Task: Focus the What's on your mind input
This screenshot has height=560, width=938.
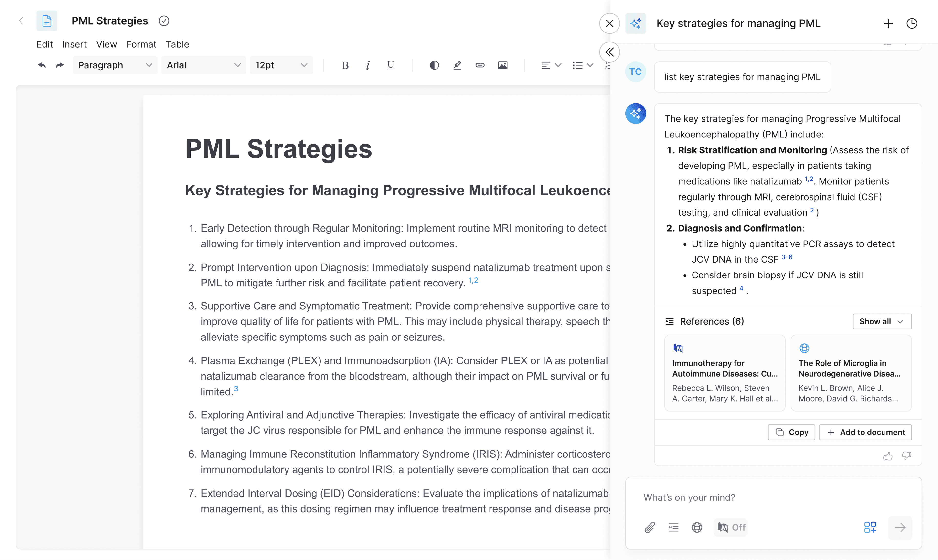Action: tap(774, 497)
